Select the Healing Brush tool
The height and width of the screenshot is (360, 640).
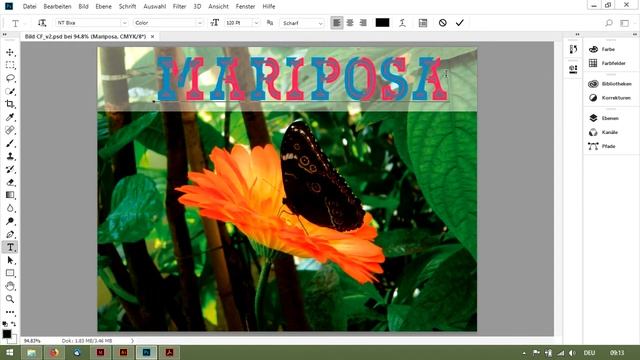click(10, 130)
